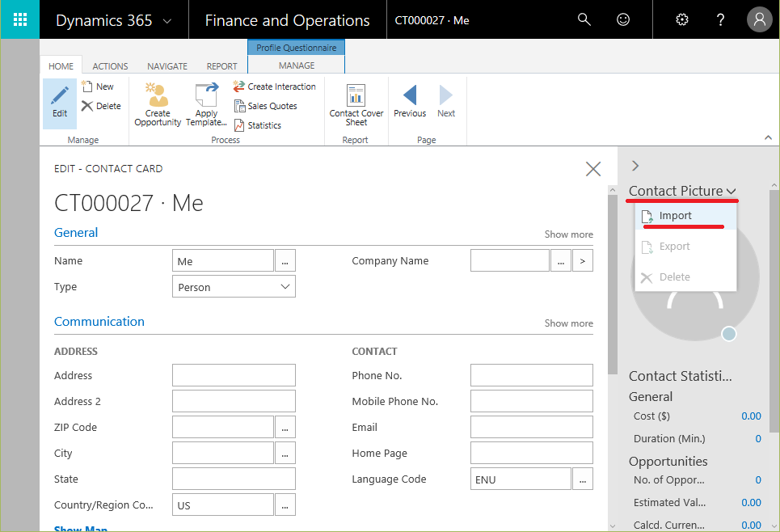Open Sales Quotes action
Viewport: 780px width, 532px height.
point(266,106)
